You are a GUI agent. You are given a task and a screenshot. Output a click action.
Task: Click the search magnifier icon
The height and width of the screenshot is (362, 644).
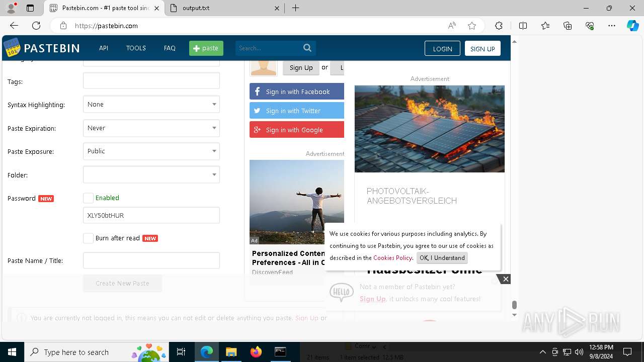(307, 48)
